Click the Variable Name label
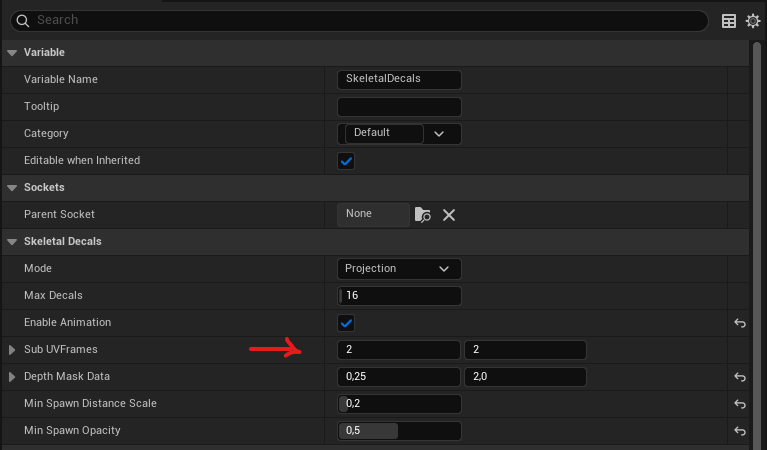 [x=61, y=79]
